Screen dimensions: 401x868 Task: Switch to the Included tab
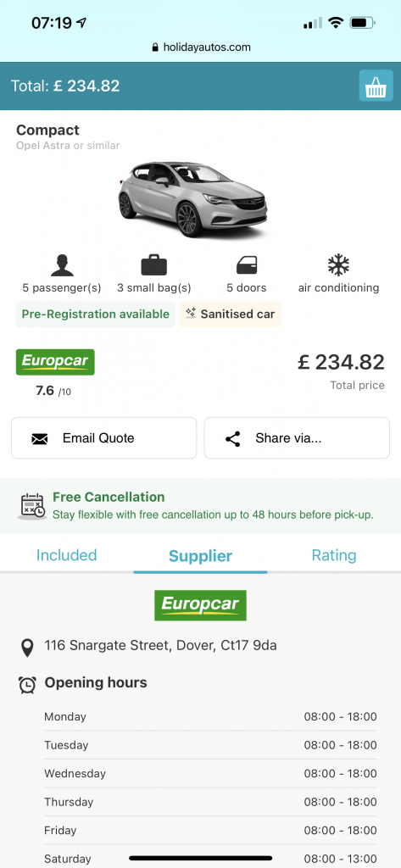point(66,554)
